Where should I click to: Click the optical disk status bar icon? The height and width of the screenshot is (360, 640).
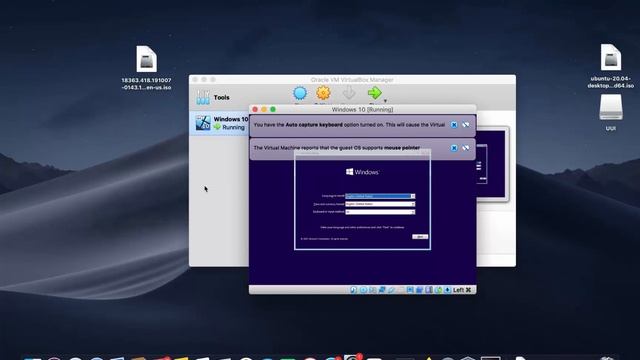[x=363, y=290]
